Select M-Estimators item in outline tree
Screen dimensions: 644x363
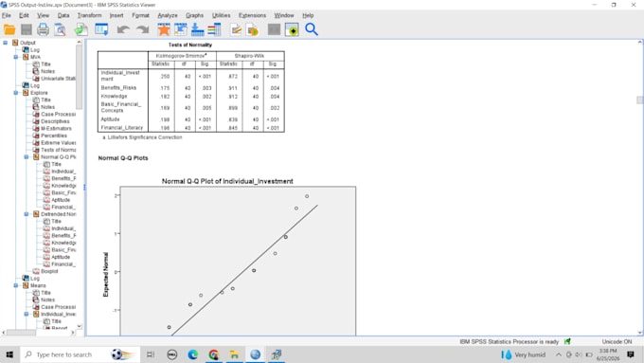click(x=56, y=128)
